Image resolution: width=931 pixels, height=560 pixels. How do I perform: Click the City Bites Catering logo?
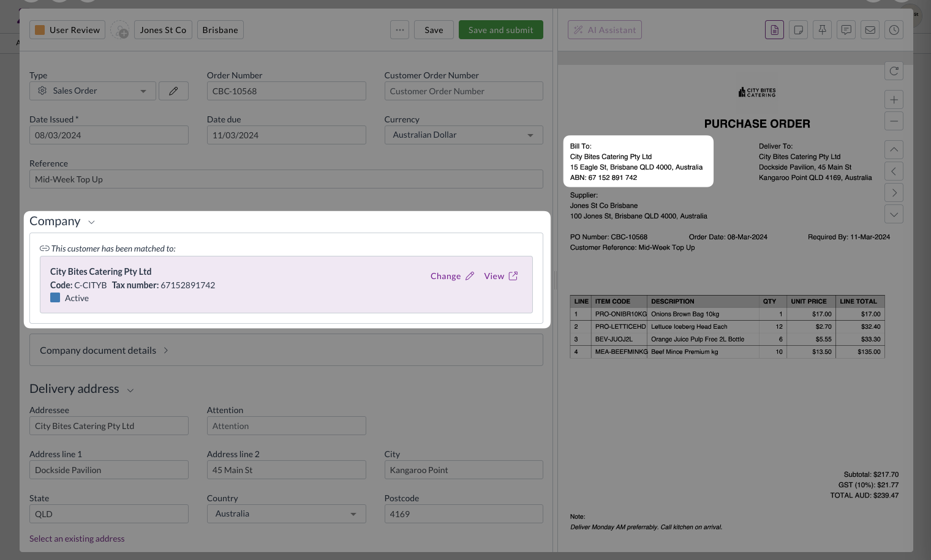[757, 92]
